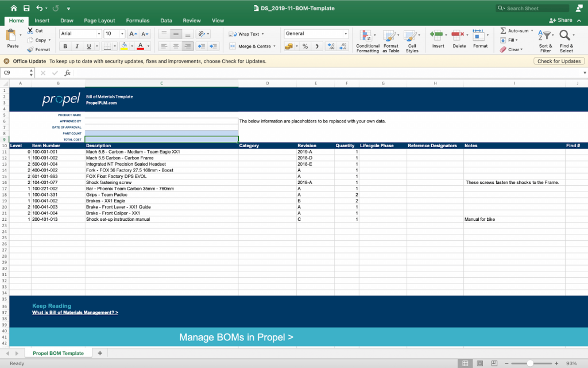Click the Share button
This screenshot has height=368, width=588.
tap(560, 20)
